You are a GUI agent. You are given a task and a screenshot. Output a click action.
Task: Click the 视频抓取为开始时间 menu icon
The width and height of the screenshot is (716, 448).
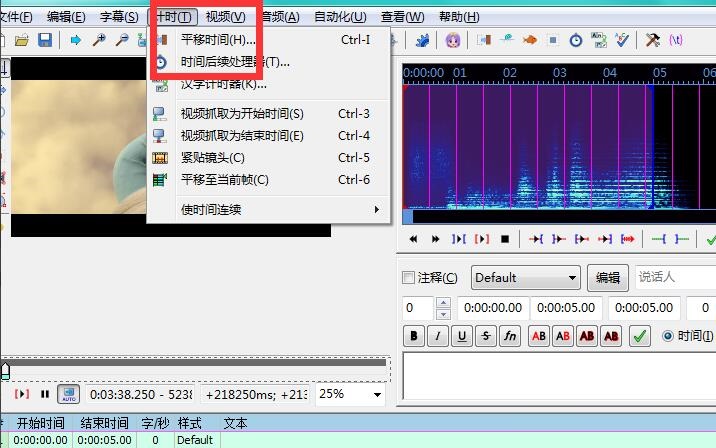[160, 114]
